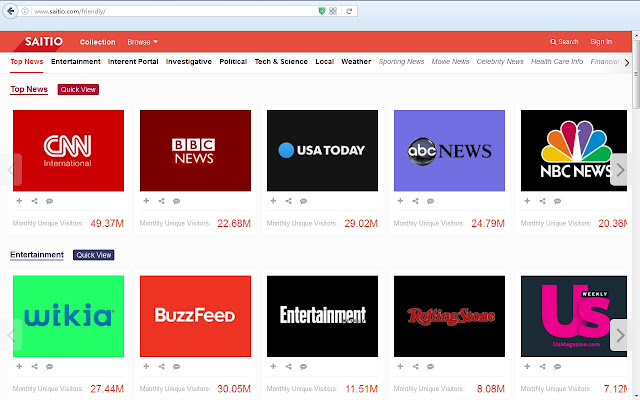
Task: Open the Top News section heading link
Action: click(x=29, y=89)
